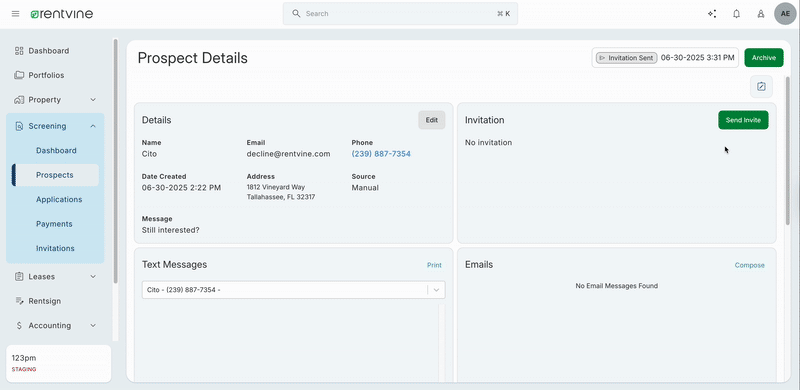
Task: Collapse the Screening sidebar section
Action: click(93, 126)
